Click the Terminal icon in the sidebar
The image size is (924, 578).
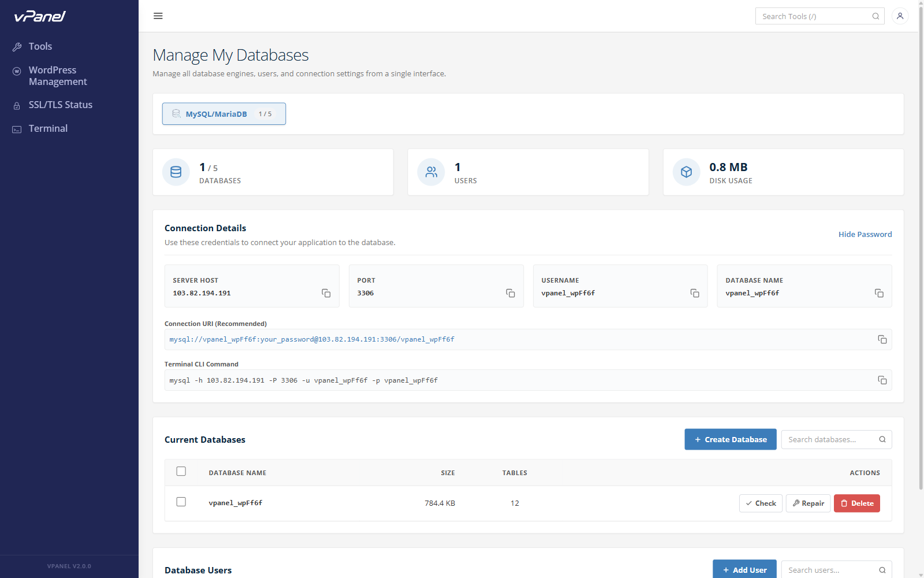point(17,129)
